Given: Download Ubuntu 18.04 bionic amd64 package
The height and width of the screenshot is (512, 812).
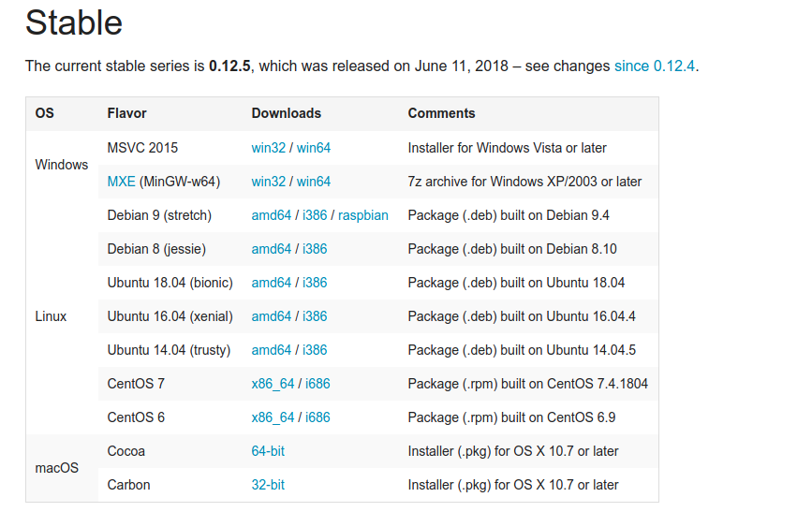Looking at the screenshot, I should (x=272, y=283).
